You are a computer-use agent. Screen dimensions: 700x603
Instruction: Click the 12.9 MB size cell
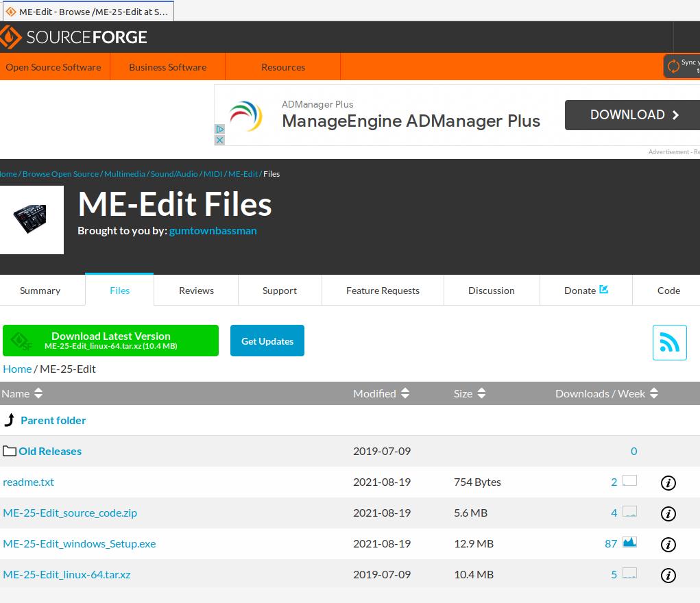(474, 543)
